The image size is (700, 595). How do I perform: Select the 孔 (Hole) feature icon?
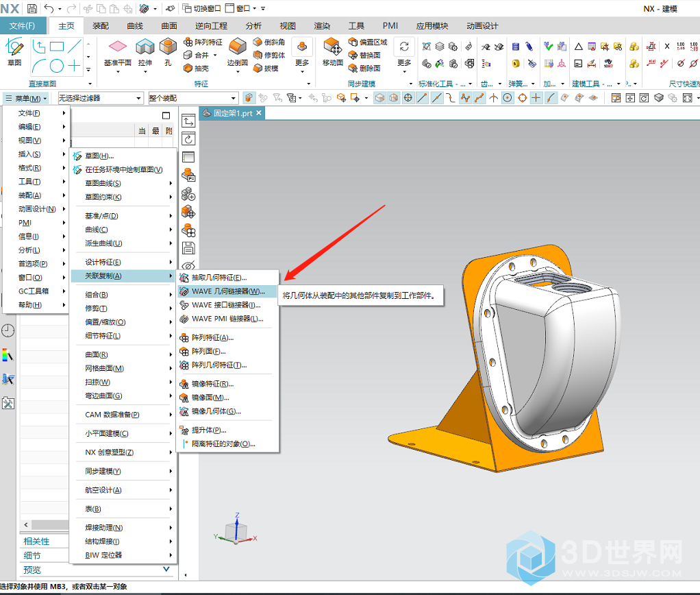[x=168, y=49]
